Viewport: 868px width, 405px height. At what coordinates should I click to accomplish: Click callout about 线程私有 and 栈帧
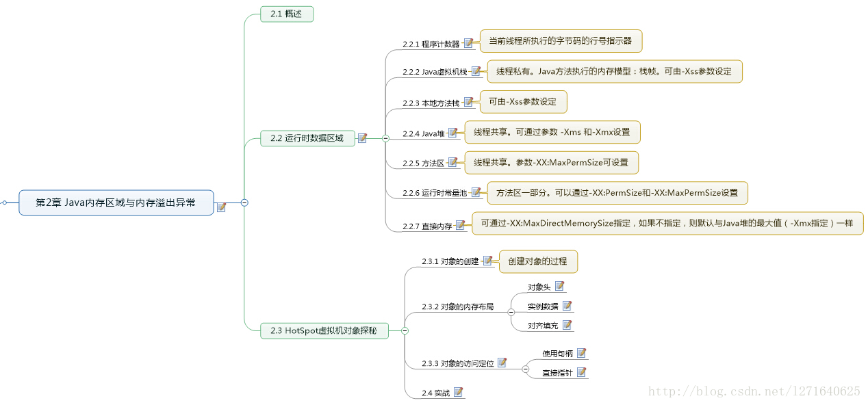[614, 71]
